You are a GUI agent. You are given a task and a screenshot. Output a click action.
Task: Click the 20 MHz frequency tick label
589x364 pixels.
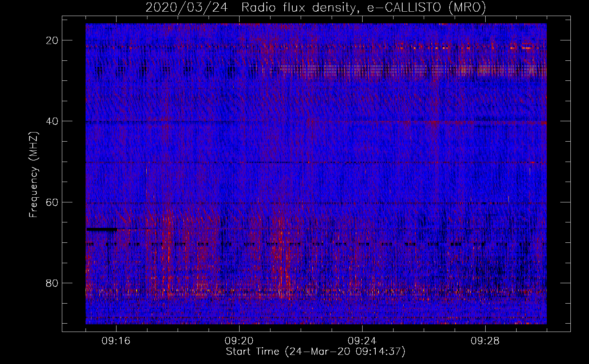(x=52, y=40)
